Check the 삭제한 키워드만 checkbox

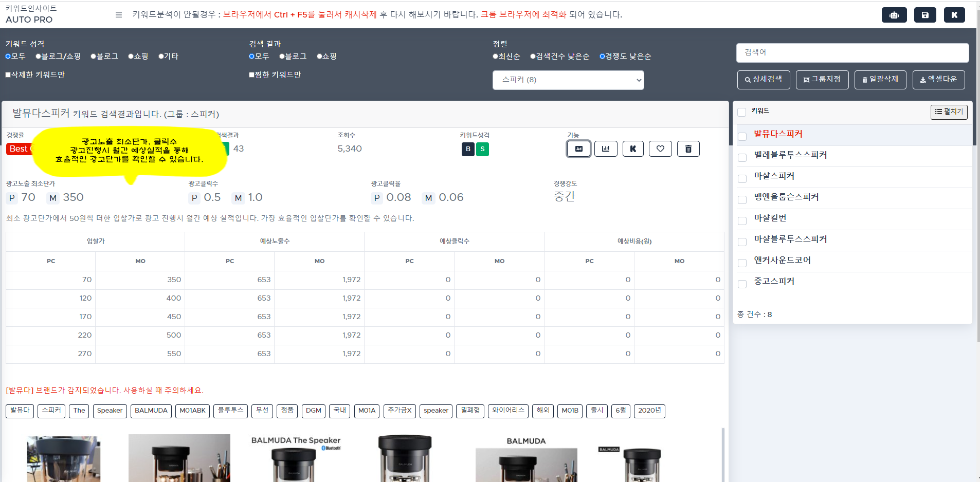pyautogui.click(x=8, y=75)
